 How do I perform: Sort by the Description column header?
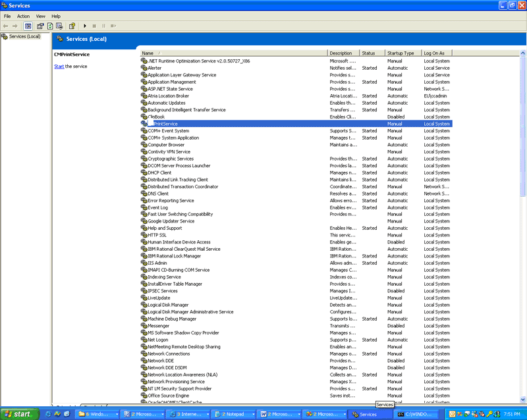point(343,53)
